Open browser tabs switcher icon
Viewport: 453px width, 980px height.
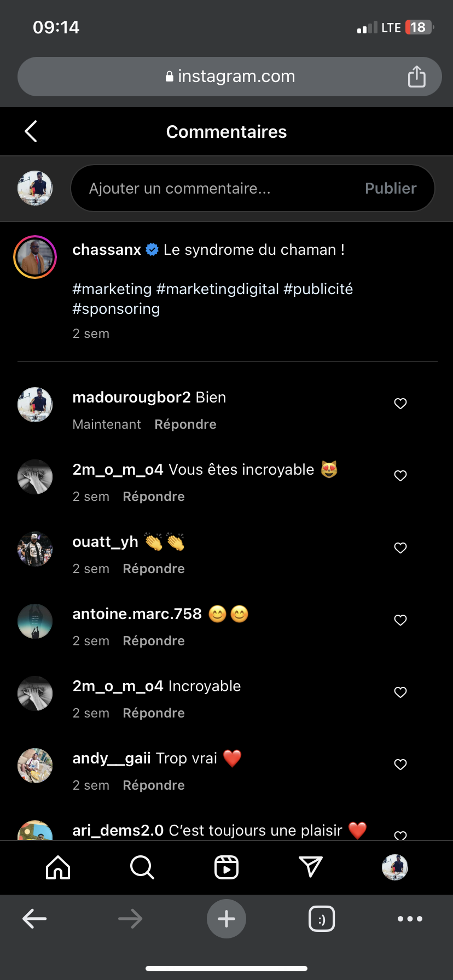[x=322, y=919]
